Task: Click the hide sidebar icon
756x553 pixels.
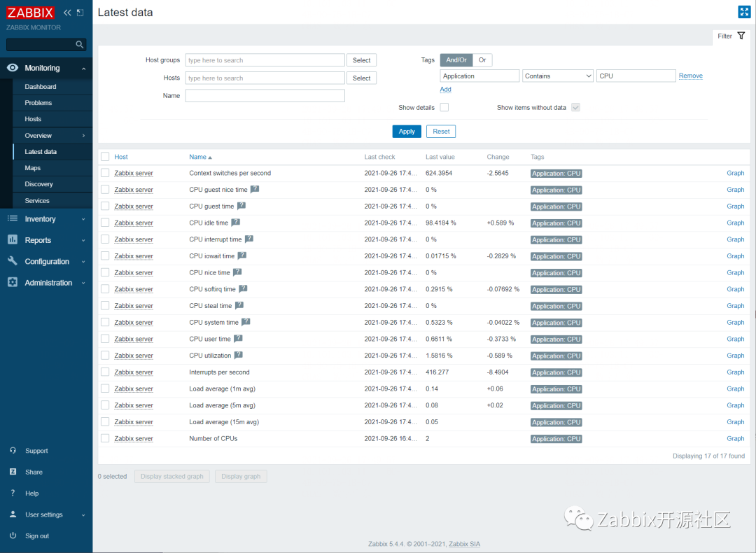Action: [x=80, y=13]
